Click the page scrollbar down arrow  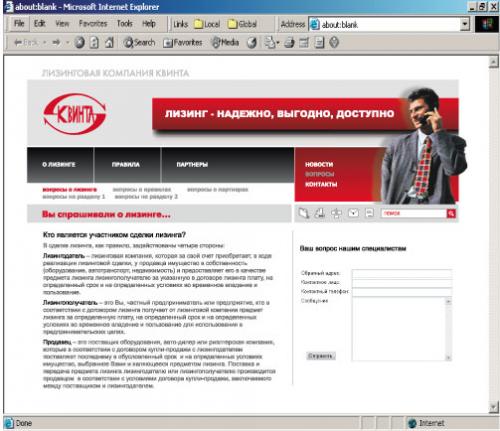(493, 407)
